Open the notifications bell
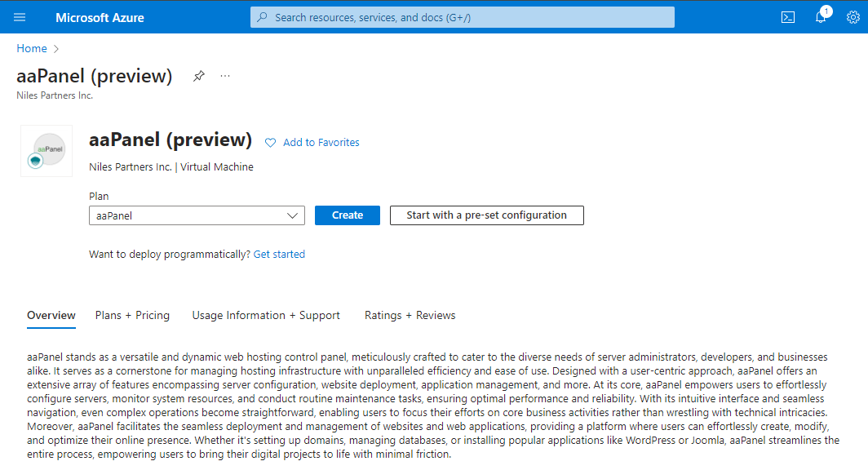Screen dimensions: 868x470 821,17
